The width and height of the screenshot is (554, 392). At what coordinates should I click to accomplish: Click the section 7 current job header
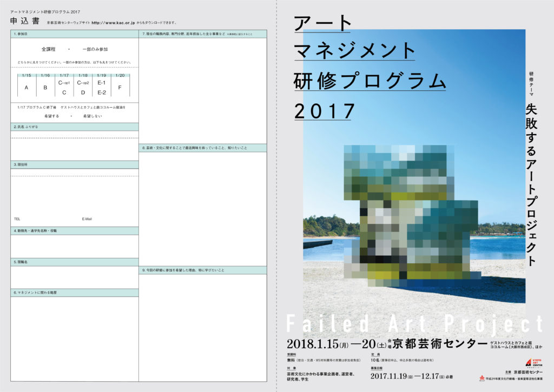[203, 34]
